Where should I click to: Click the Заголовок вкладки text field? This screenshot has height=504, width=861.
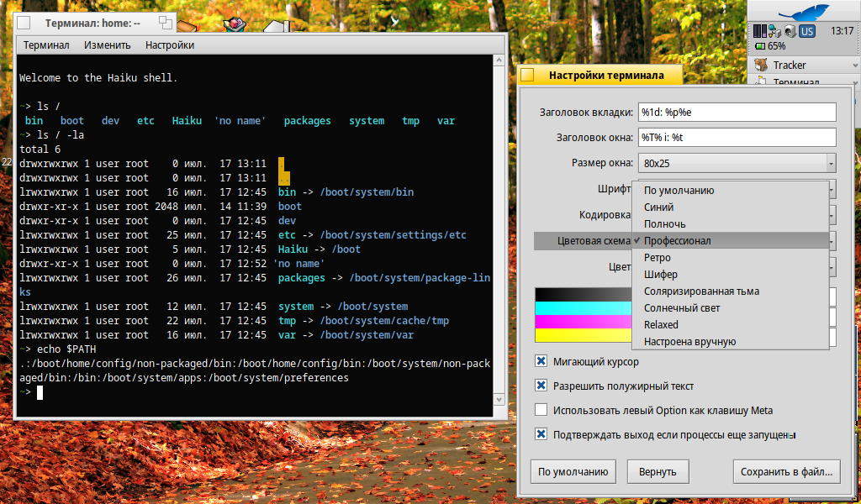click(737, 112)
